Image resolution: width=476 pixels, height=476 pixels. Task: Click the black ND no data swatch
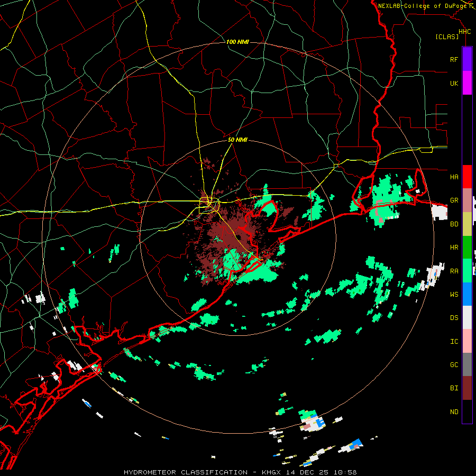pyautogui.click(x=467, y=411)
